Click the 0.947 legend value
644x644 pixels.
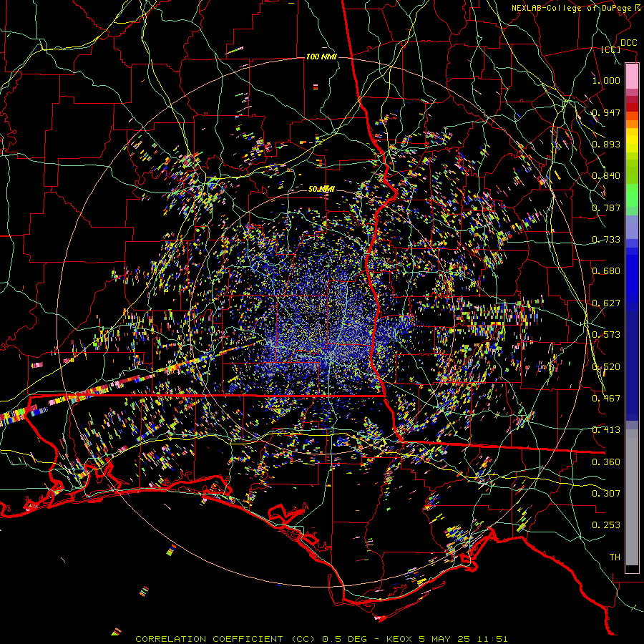(606, 112)
